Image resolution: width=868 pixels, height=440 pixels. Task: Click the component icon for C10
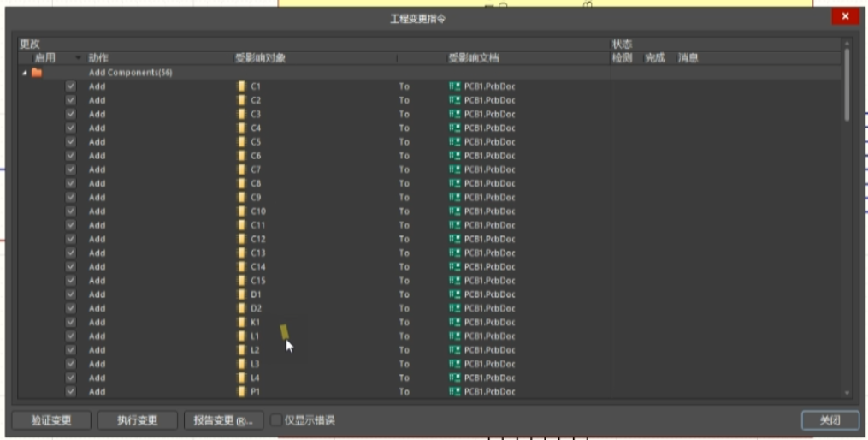[x=241, y=211]
